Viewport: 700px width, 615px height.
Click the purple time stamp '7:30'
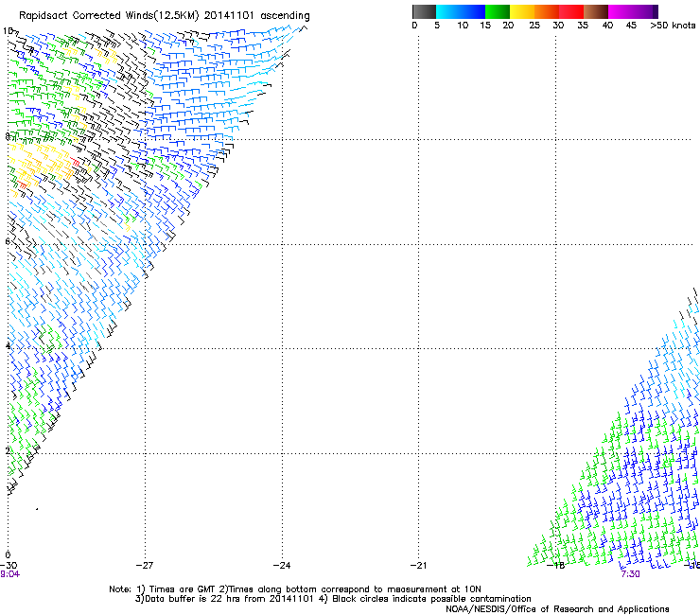pyautogui.click(x=630, y=574)
